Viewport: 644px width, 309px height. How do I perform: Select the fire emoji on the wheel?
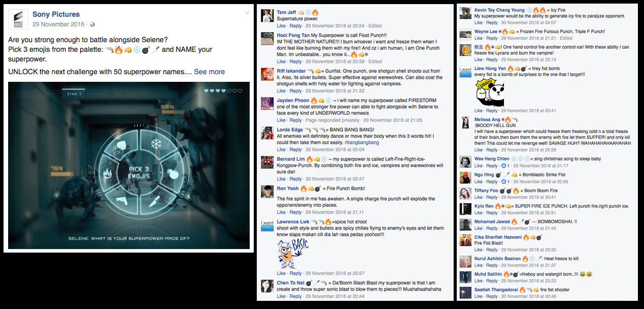click(108, 173)
